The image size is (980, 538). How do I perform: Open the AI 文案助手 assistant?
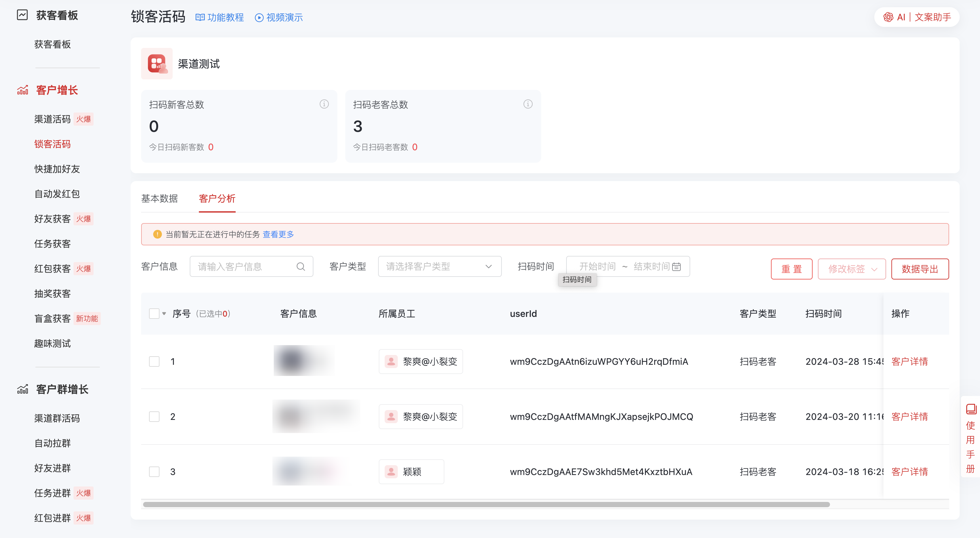coord(916,17)
